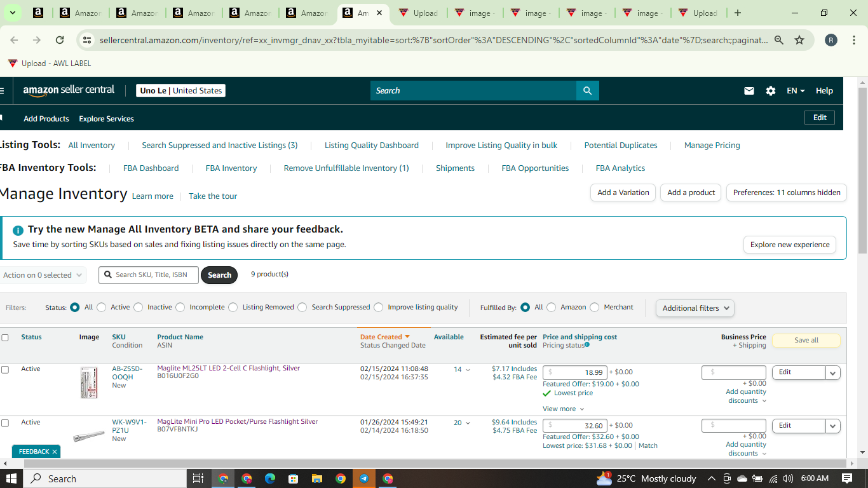Viewport: 868px width, 488px height.
Task: Check the MagLite Mini Pro row checkbox
Action: [x=5, y=423]
